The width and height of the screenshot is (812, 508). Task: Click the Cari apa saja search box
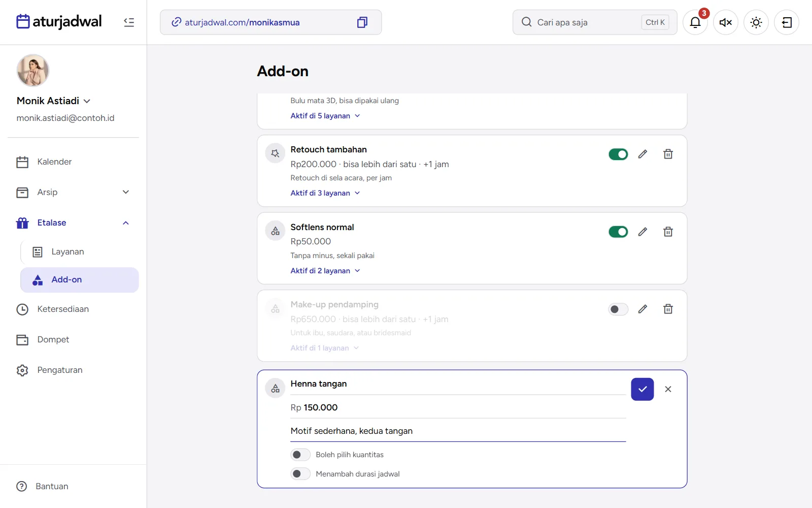click(x=595, y=22)
